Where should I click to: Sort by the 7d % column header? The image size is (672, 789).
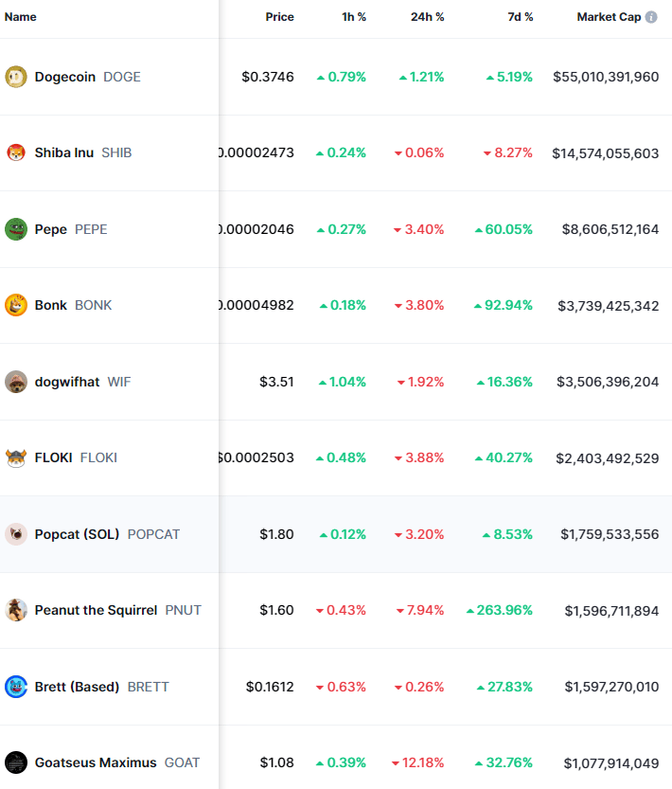tap(521, 17)
